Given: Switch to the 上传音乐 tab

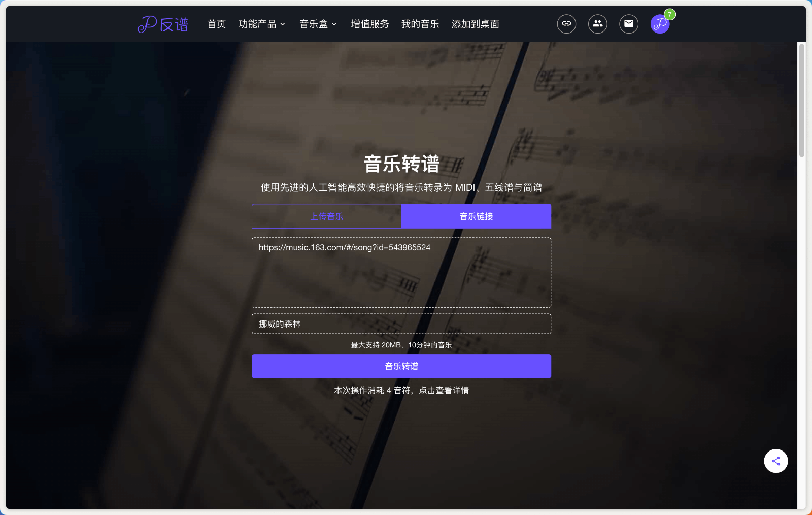Looking at the screenshot, I should pos(327,216).
